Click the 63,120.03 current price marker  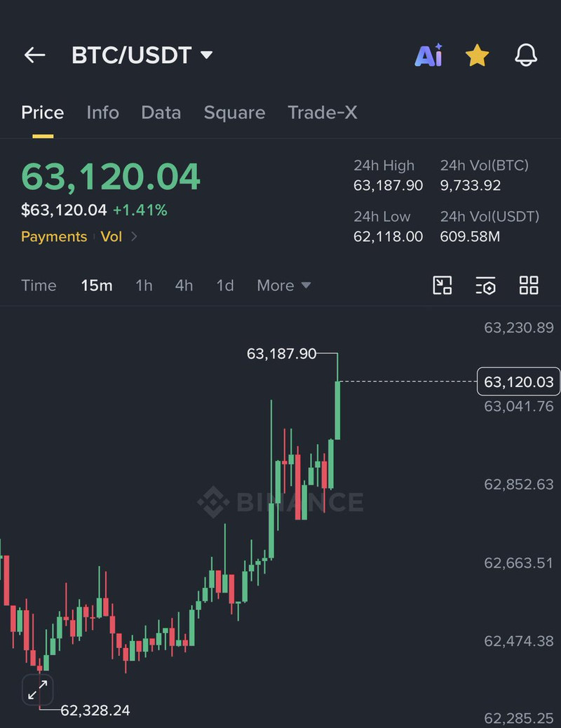click(518, 382)
